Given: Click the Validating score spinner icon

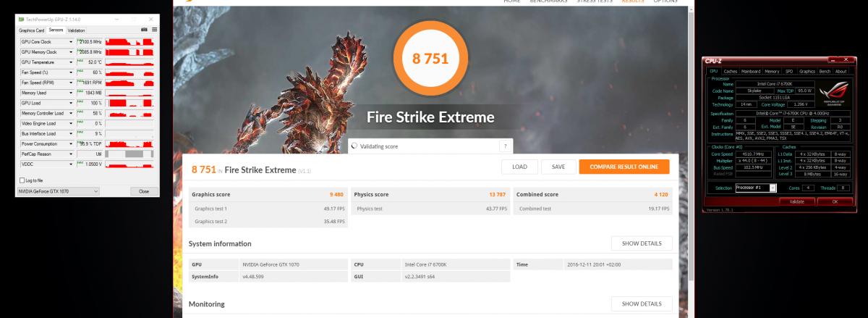Looking at the screenshot, I should tap(354, 146).
